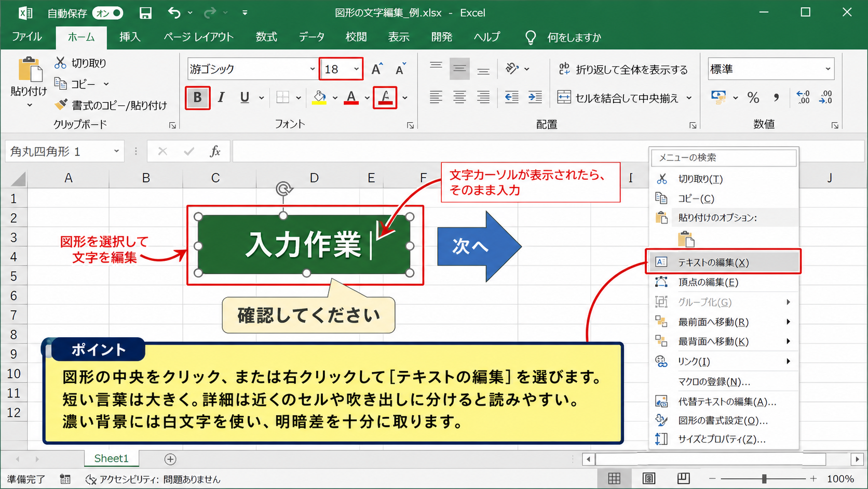
Task: Click the underlined A font color button highlighted red
Action: pyautogui.click(x=385, y=97)
